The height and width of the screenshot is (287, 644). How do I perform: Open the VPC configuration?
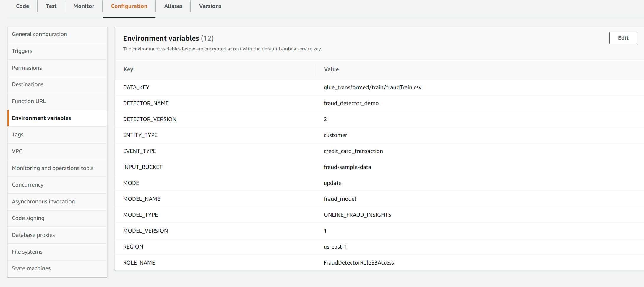click(17, 151)
